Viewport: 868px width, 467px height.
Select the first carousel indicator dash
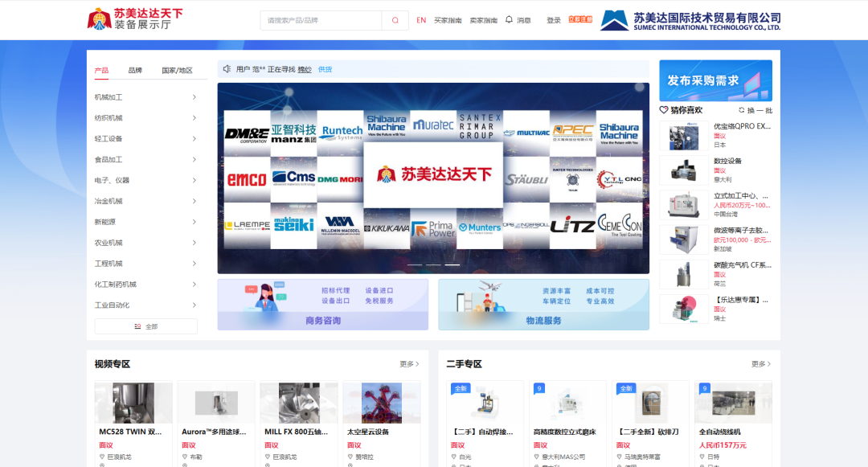click(415, 265)
